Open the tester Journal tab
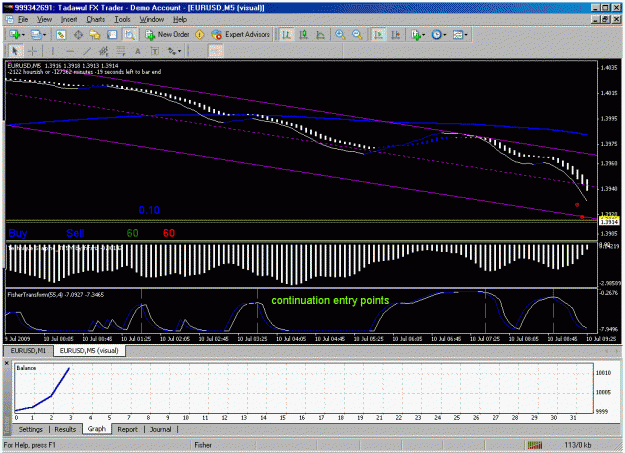Image resolution: width=625 pixels, height=453 pixels. pyautogui.click(x=161, y=429)
